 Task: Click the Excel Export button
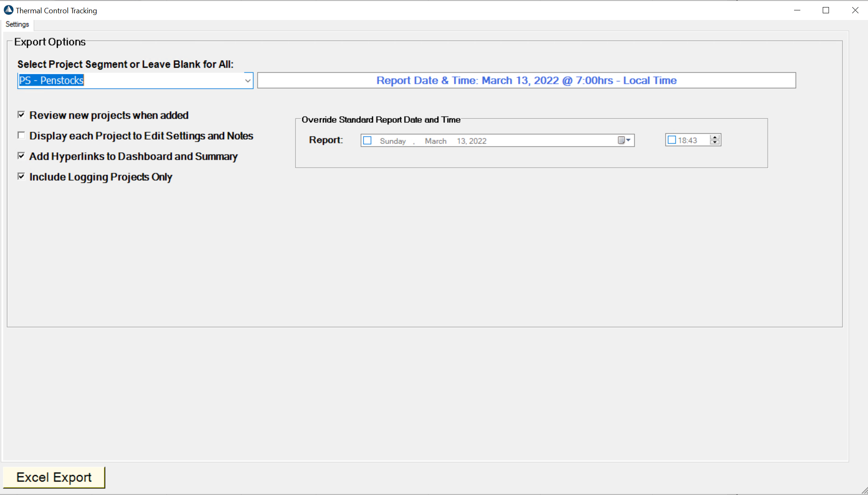(x=54, y=477)
